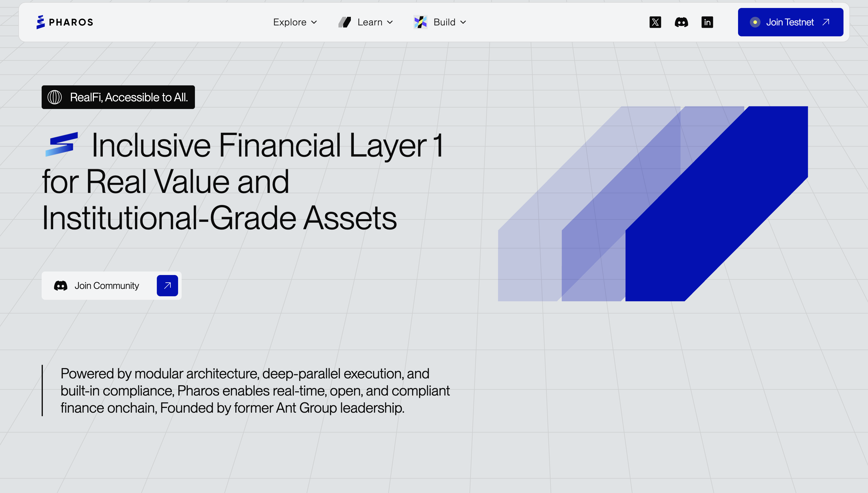868x493 pixels.
Task: Expand the Learn dropdown chevron
Action: 390,22
